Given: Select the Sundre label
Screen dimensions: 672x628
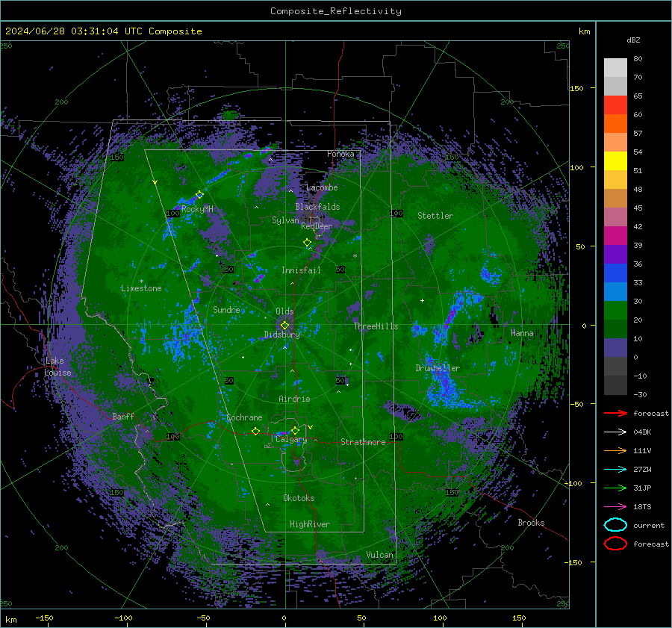Looking at the screenshot, I should coord(226,309).
